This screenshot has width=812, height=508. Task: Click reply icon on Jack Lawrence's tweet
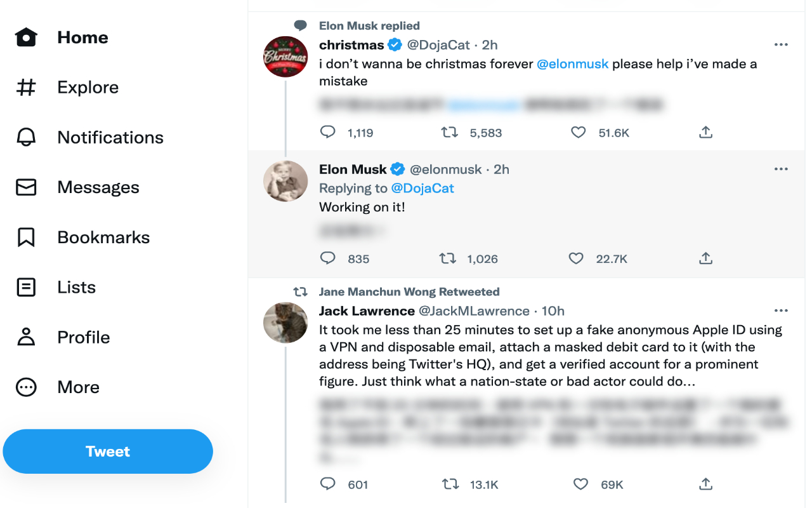point(327,484)
